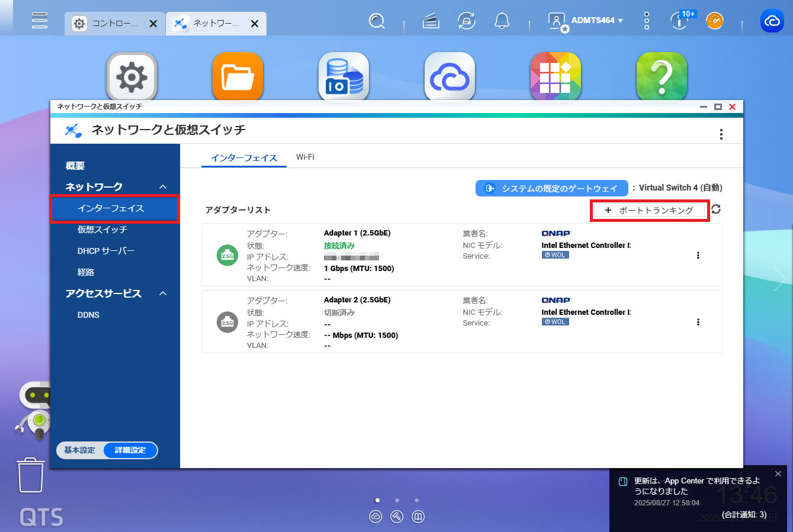Open the ADMTS464 user dropdown

(596, 21)
